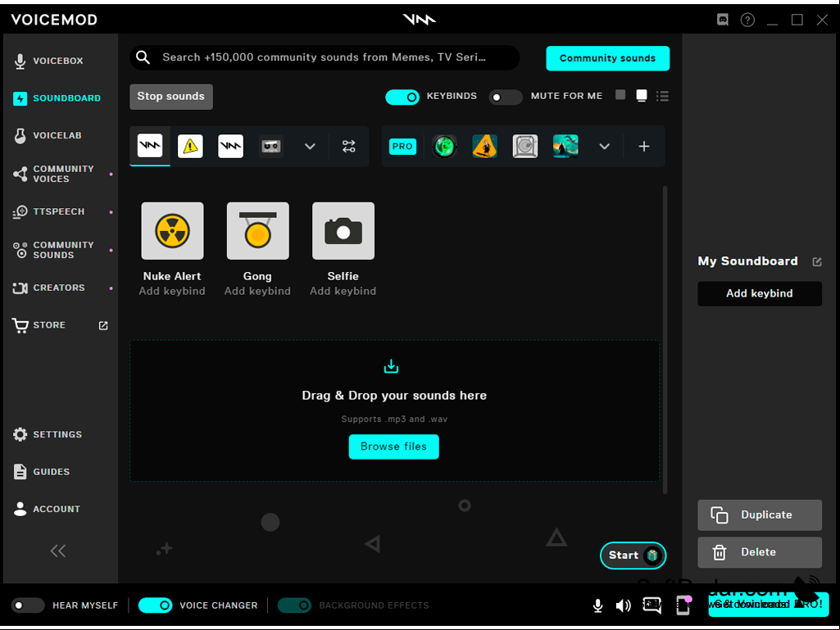Viewport: 840px width, 630px height.
Task: Play the Selfie camera sound
Action: coord(343,231)
